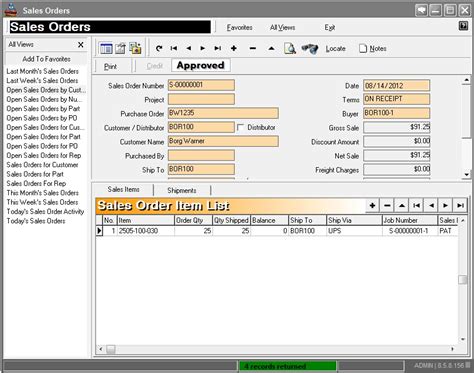Click the Buyer field BOR100-1
Image resolution: width=474 pixels, height=373 pixels.
397,113
